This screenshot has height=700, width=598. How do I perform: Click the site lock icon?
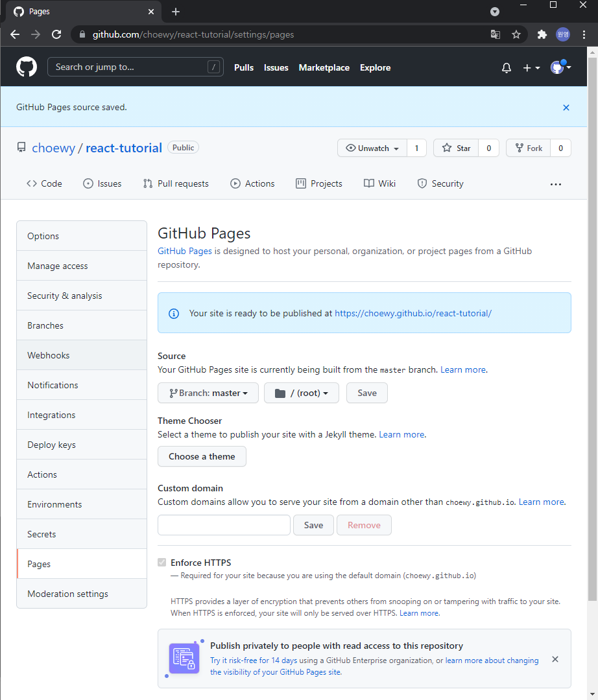[82, 34]
